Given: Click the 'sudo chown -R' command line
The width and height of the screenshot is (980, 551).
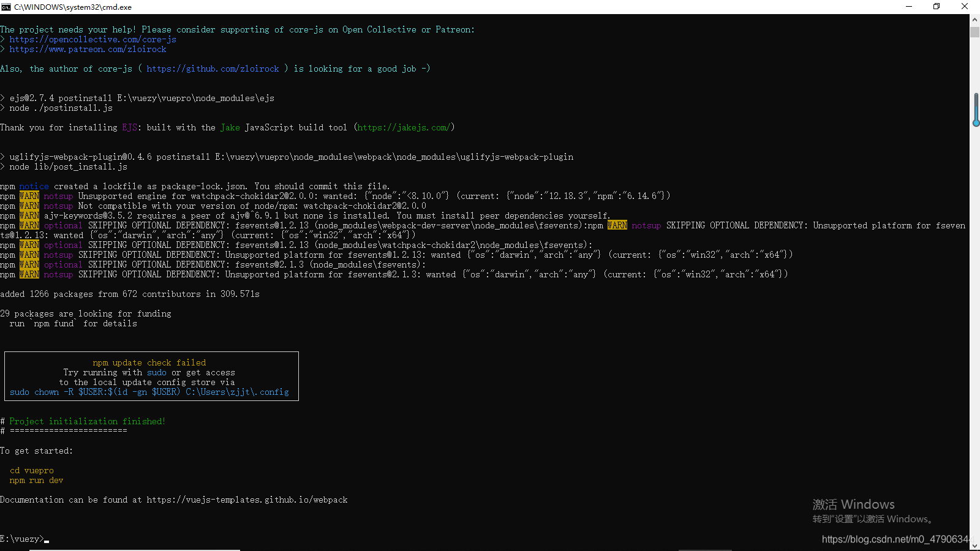Looking at the screenshot, I should [149, 392].
